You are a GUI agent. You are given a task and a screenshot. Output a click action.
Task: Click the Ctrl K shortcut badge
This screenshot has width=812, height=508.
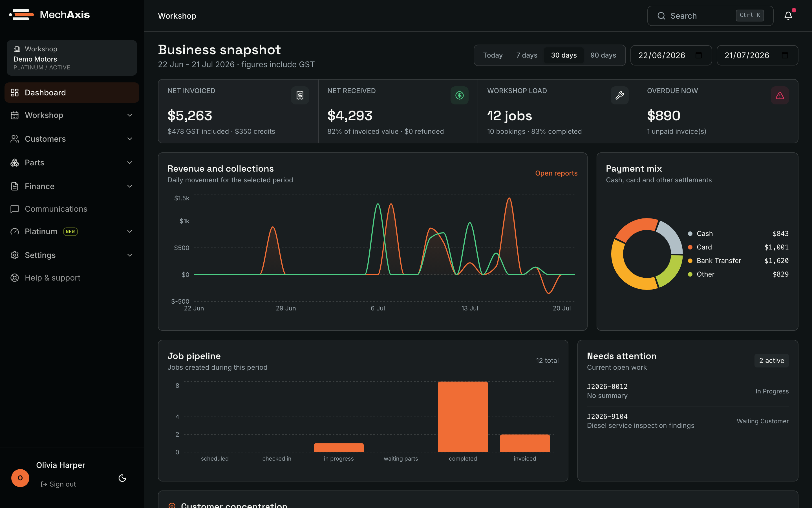pos(750,15)
